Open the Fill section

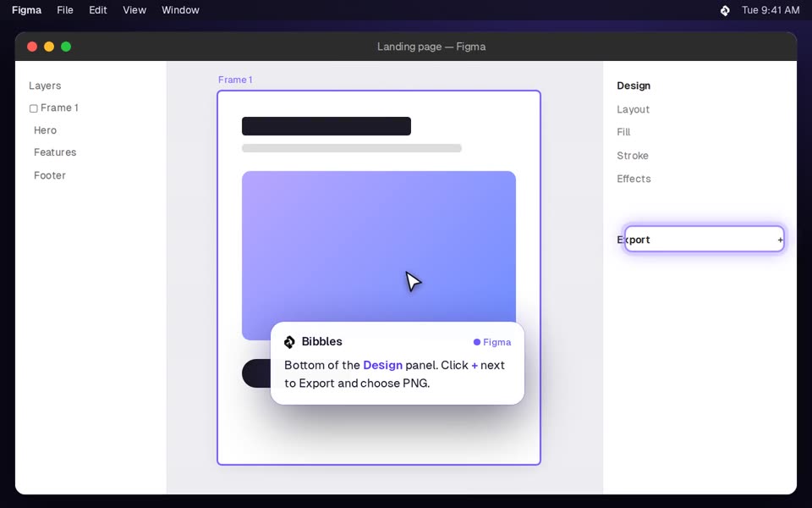[x=623, y=132]
